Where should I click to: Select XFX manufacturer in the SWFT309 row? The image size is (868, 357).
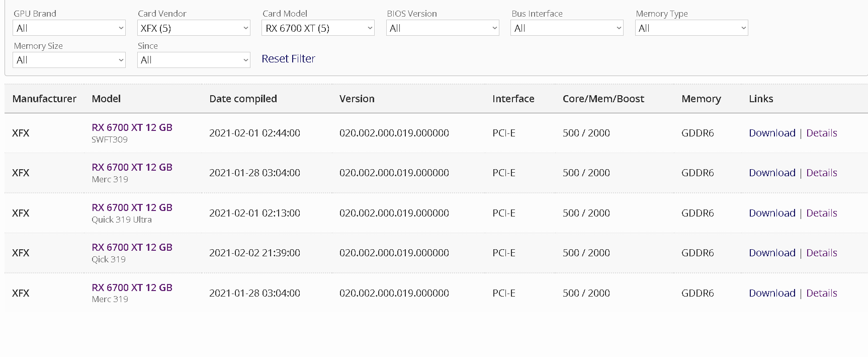pos(21,133)
